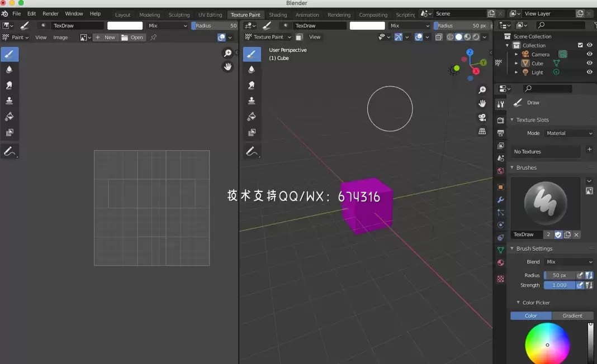This screenshot has width=597, height=364.
Task: Hide the Cube in the viewport
Action: point(589,63)
